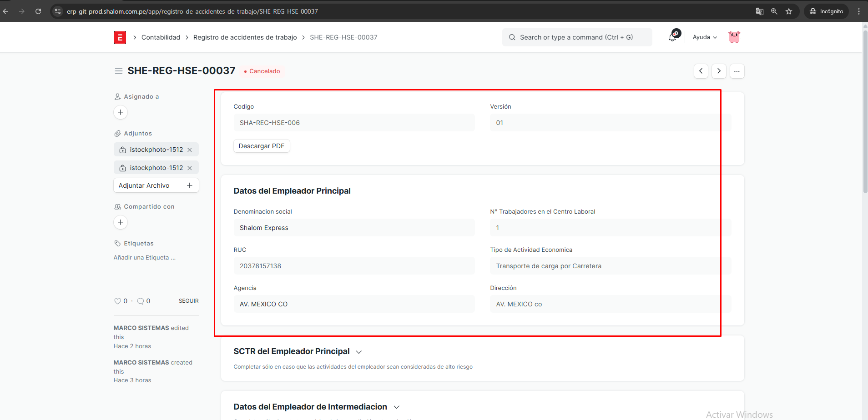The image size is (868, 420).
Task: Open Registro de accidentes de trabajo breadcrumb
Action: point(245,37)
